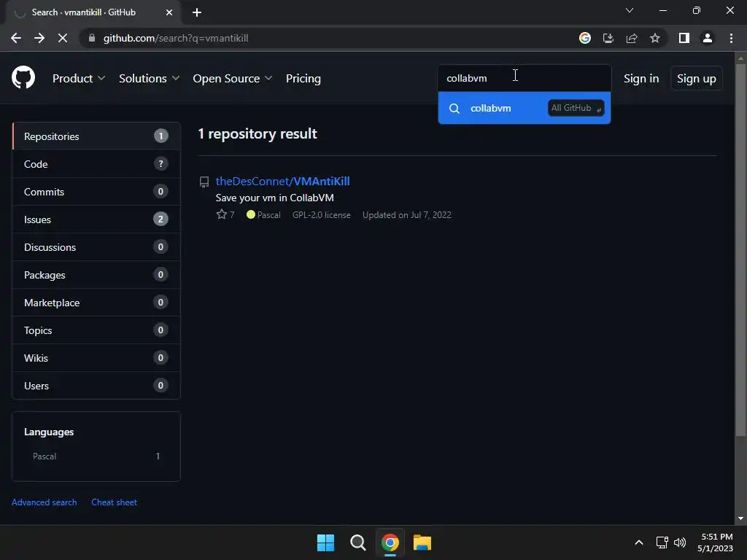Select Users filter in sidebar

click(96, 385)
